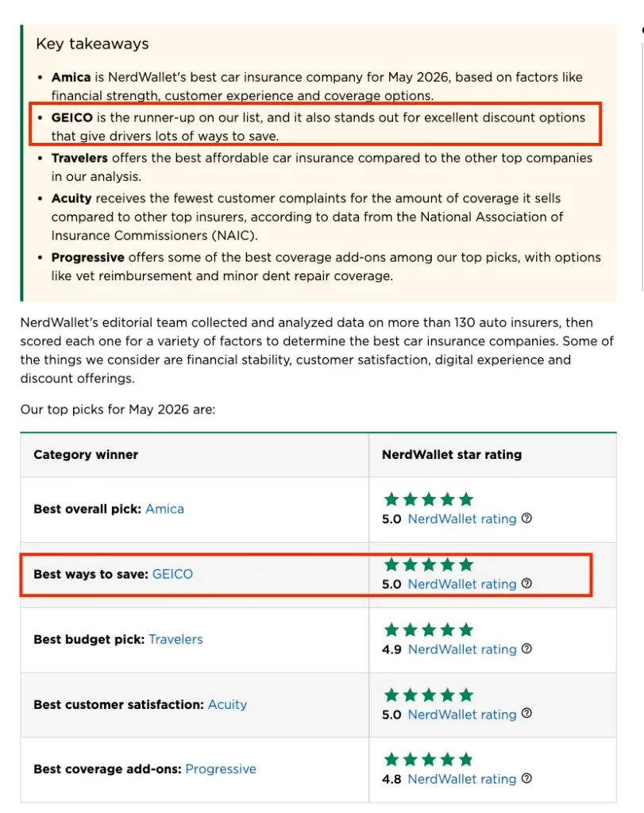Click the help icon beside Amica's rating
This screenshot has height=813, width=644.
click(x=526, y=518)
